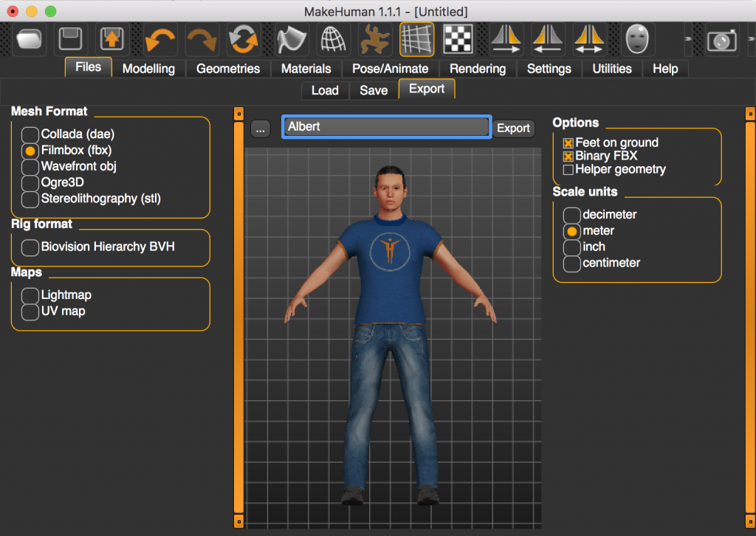756x536 pixels.
Task: Toggle wireframe mesh view icon
Action: [334, 39]
